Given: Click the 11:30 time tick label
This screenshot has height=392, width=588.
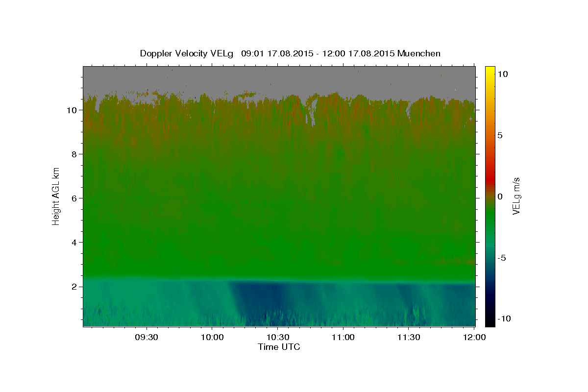Looking at the screenshot, I should (x=408, y=337).
